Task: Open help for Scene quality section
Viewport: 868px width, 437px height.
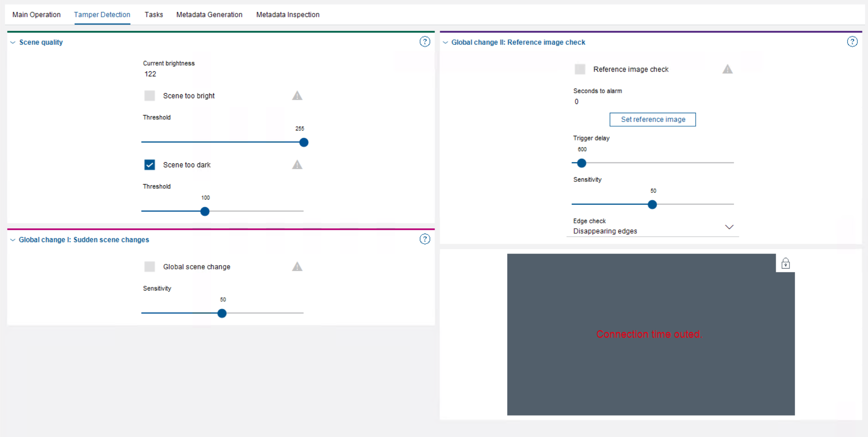Action: (x=425, y=42)
